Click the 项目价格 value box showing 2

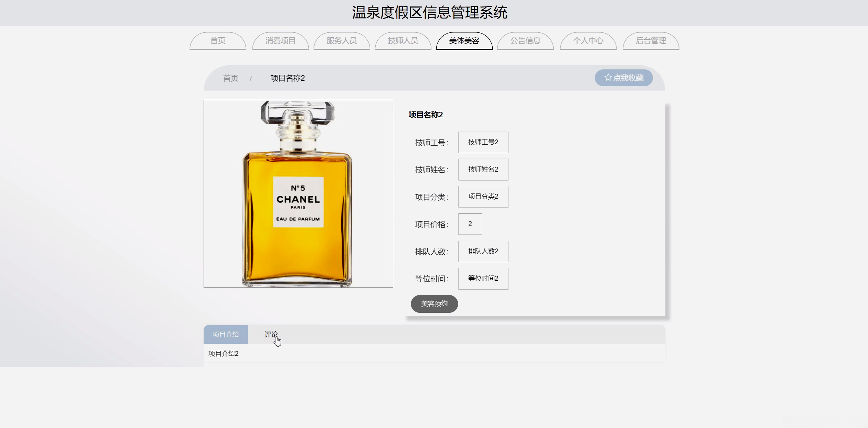pos(470,224)
